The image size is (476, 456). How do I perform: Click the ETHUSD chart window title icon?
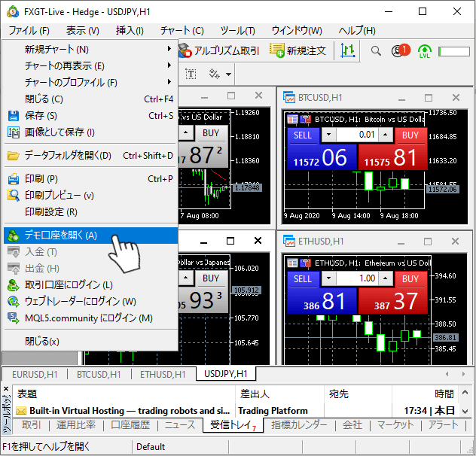click(x=289, y=242)
